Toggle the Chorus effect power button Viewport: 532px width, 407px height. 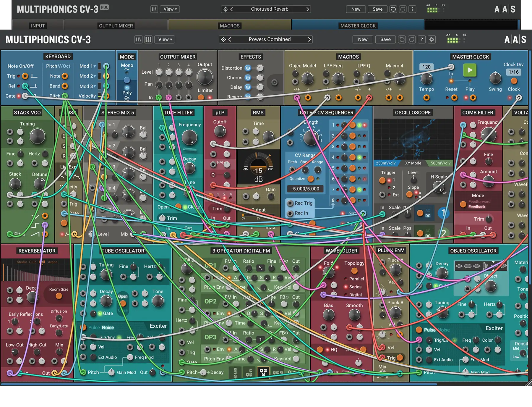[248, 77]
